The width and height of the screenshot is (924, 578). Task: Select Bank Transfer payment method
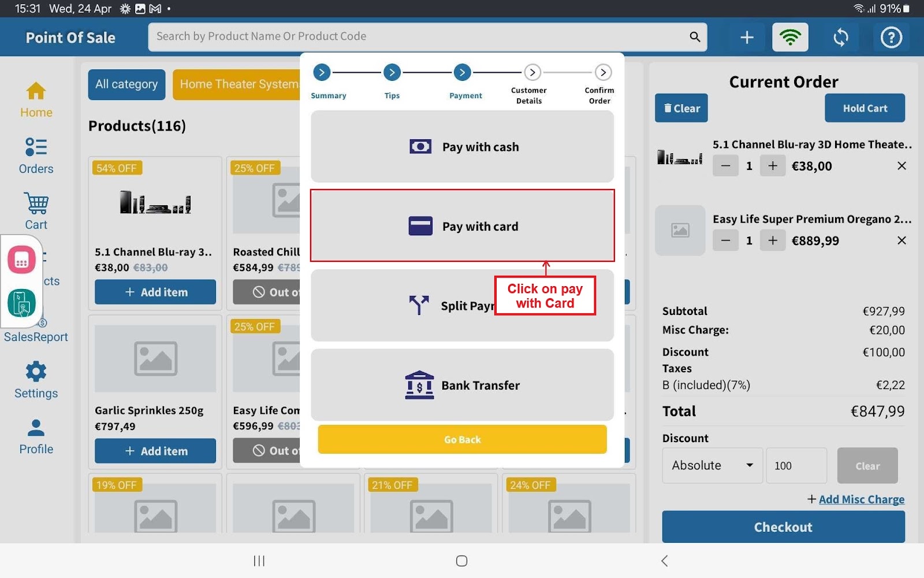coord(462,385)
